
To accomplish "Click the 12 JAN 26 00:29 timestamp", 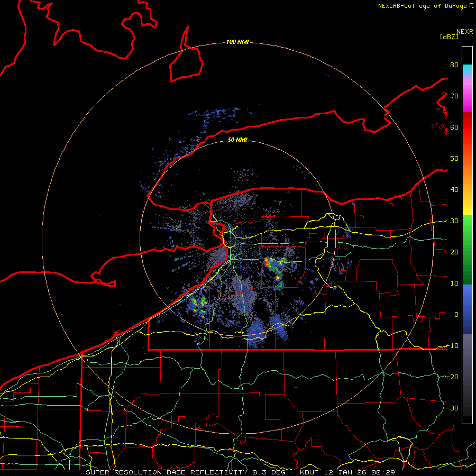I will pos(360,472).
